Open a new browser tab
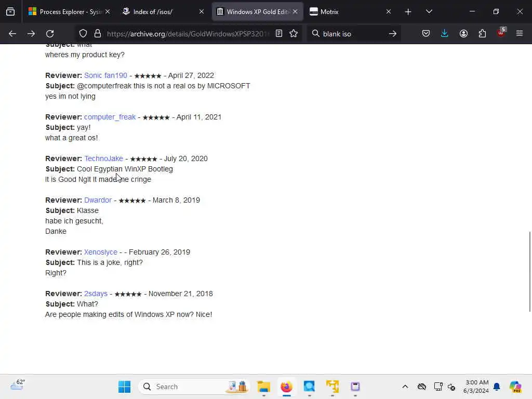This screenshot has height=399, width=532. pyautogui.click(x=408, y=12)
